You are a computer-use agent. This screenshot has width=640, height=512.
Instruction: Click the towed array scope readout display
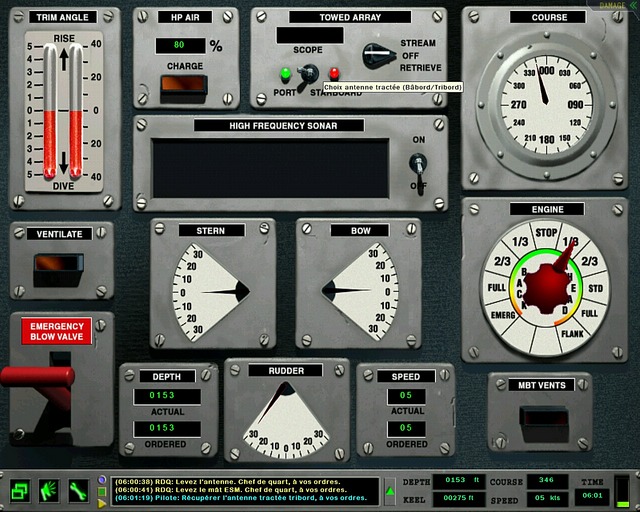(310, 35)
